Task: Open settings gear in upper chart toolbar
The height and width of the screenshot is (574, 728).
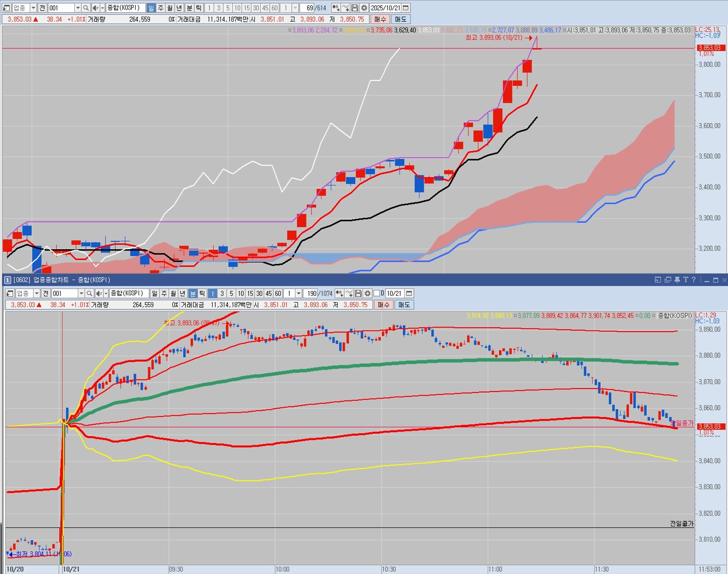Action: click(x=364, y=8)
